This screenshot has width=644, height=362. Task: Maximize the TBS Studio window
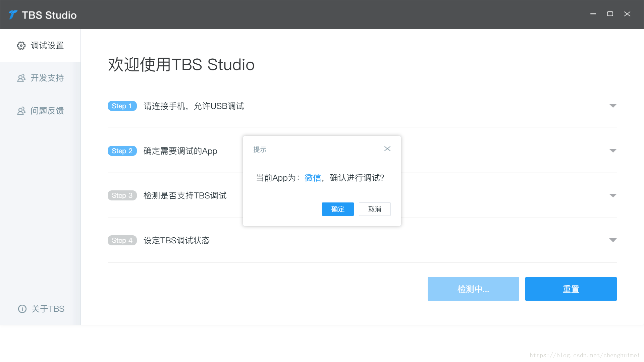point(610,14)
